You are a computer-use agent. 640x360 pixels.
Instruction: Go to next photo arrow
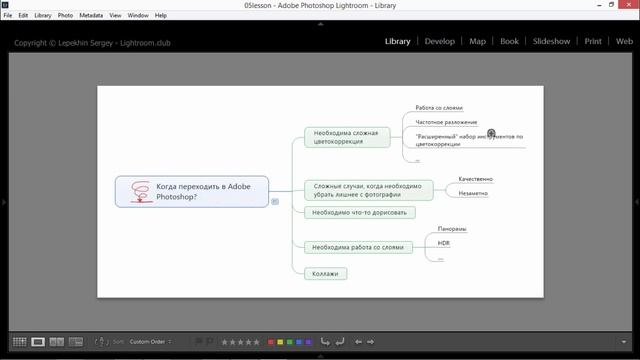[x=370, y=342]
